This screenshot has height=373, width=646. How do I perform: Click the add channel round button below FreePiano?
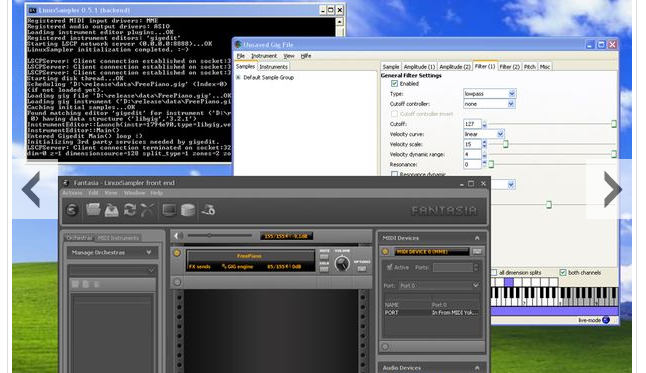(x=177, y=282)
